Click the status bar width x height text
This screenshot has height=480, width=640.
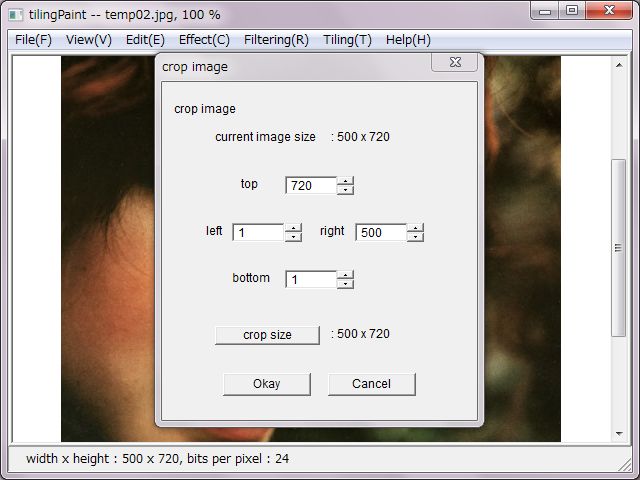pos(158,459)
